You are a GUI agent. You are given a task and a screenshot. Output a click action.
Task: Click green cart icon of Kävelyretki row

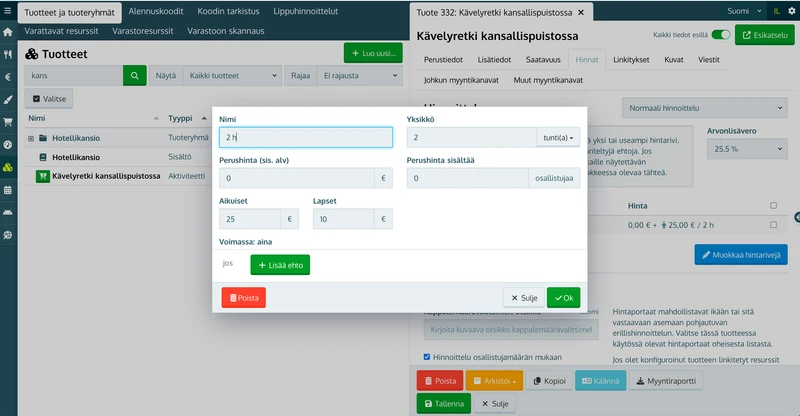[x=42, y=176]
